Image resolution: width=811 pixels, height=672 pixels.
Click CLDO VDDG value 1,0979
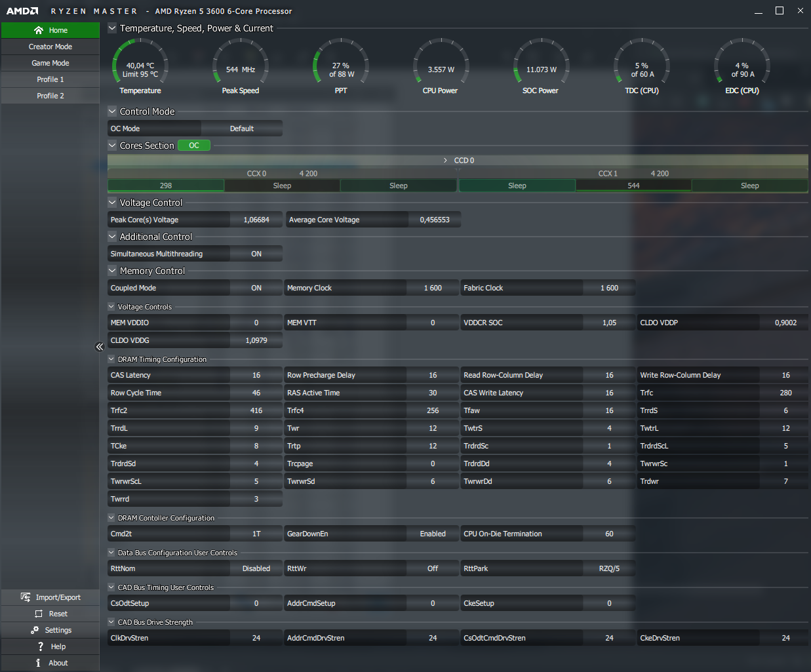pyautogui.click(x=256, y=340)
